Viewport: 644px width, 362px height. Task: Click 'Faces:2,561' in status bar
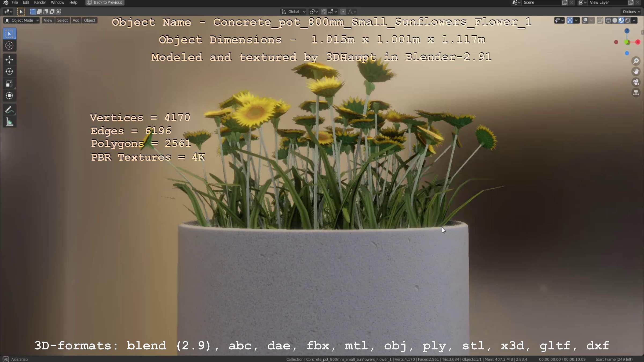tap(428, 359)
